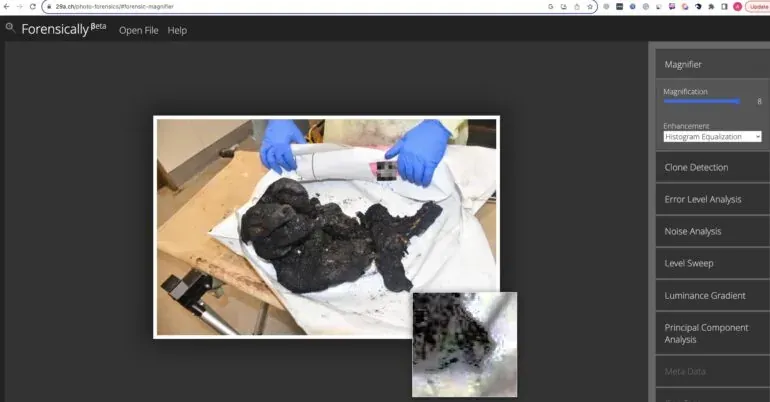Adjust the Magnification slider

(x=702, y=101)
